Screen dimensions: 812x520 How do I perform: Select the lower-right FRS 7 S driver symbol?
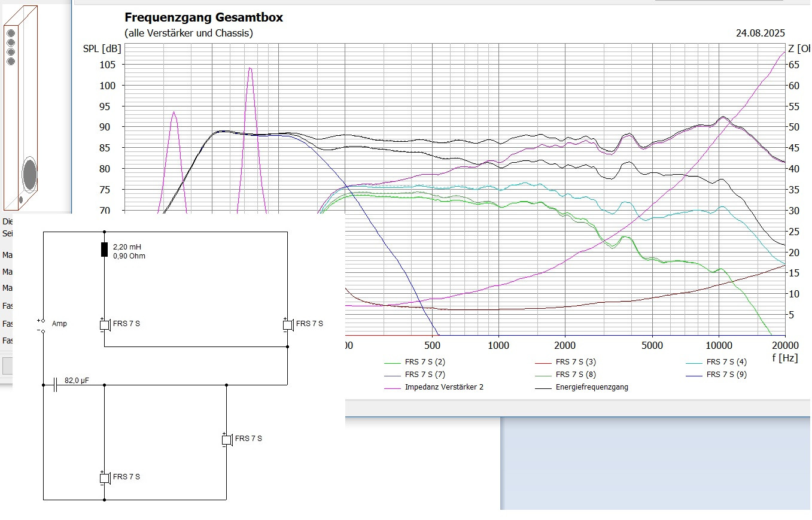pyautogui.click(x=227, y=439)
